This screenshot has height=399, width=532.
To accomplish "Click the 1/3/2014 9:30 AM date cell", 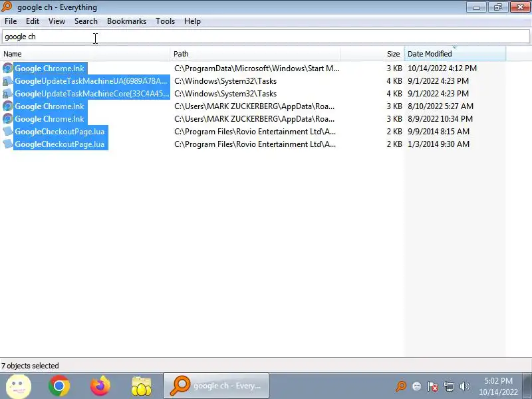I will point(438,144).
